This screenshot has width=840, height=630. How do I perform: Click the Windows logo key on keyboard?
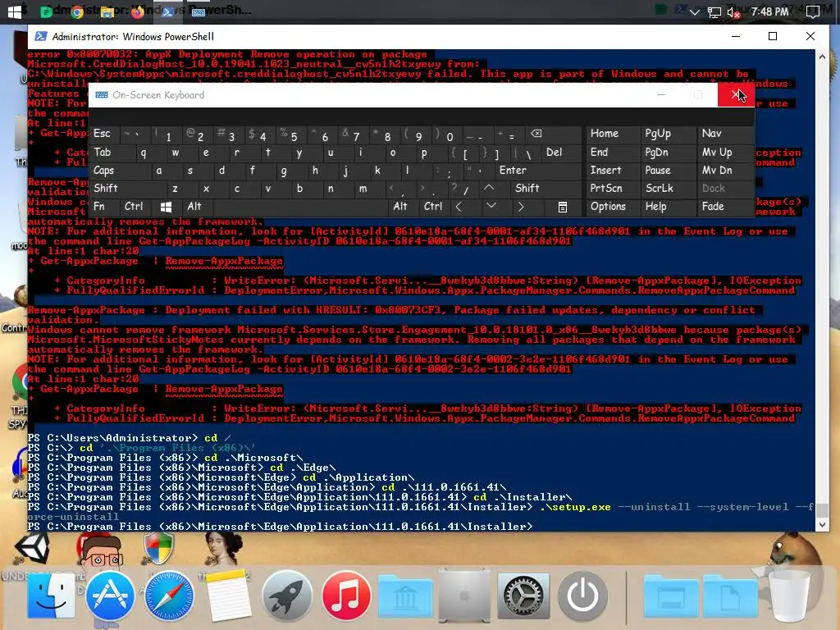(x=166, y=207)
